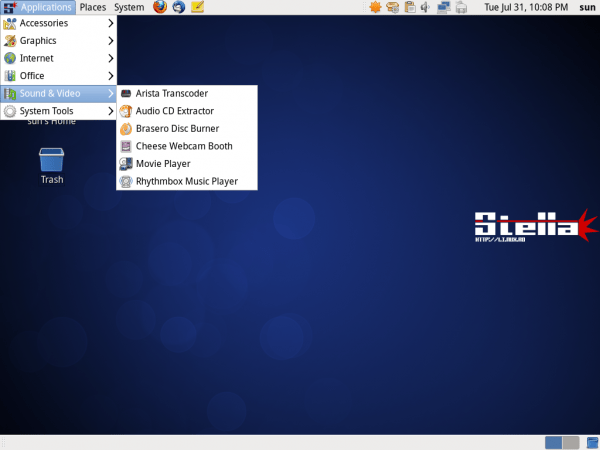Start Brasero Disc Burner

click(x=177, y=129)
